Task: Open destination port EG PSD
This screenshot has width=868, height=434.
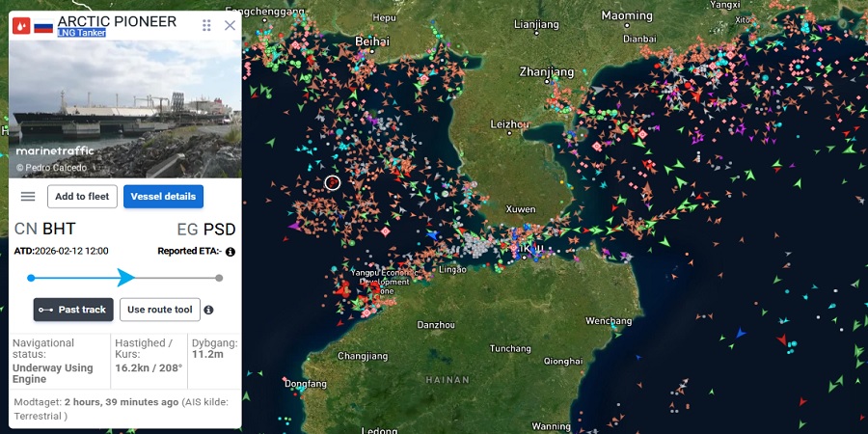Action: tap(206, 230)
